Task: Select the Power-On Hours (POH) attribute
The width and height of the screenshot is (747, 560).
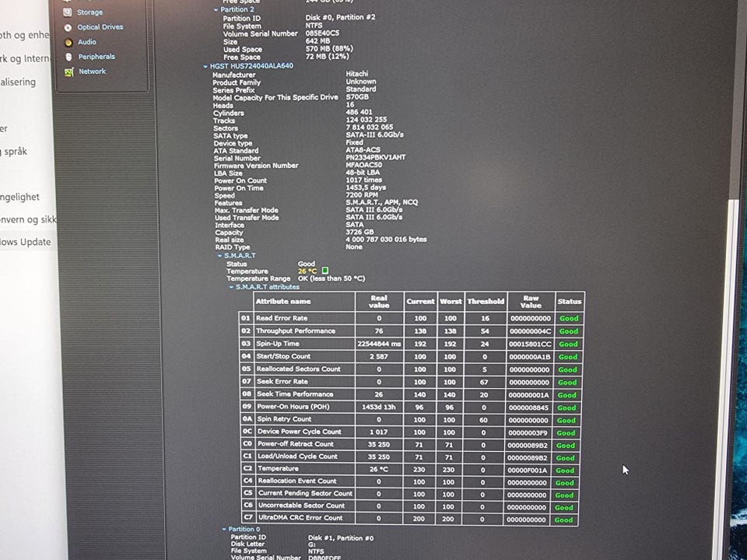Action: [293, 407]
